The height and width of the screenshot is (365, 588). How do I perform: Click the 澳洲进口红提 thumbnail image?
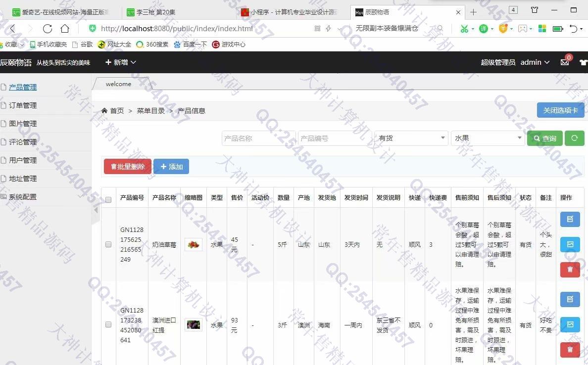(194, 324)
